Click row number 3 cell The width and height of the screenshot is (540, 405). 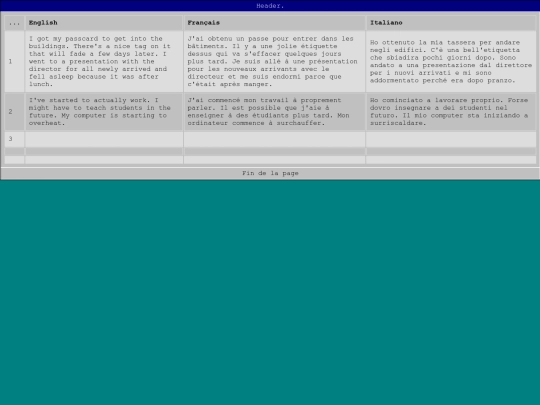point(14,139)
